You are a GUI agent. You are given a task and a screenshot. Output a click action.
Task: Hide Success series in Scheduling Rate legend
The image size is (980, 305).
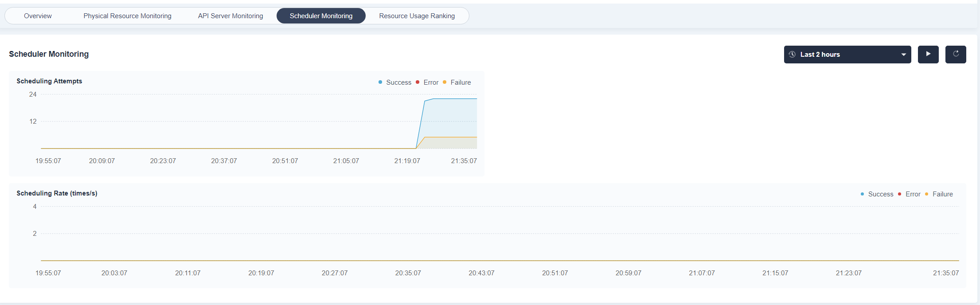coord(880,194)
